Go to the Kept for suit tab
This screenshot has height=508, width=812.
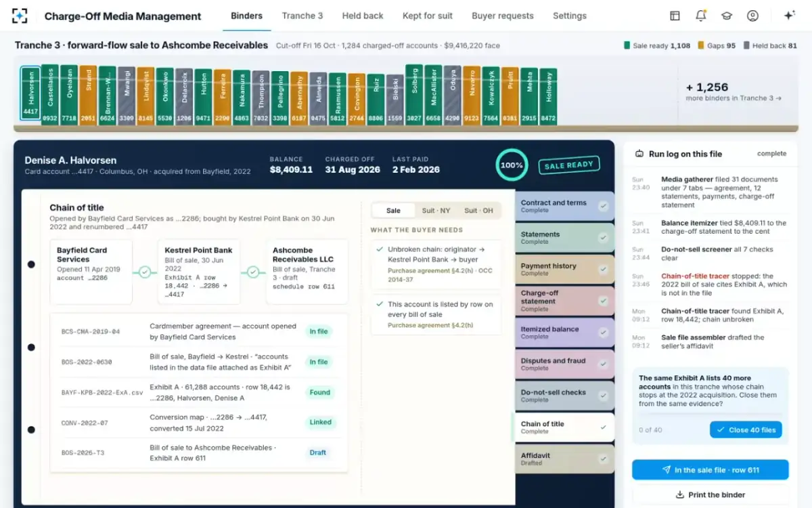[428, 16]
